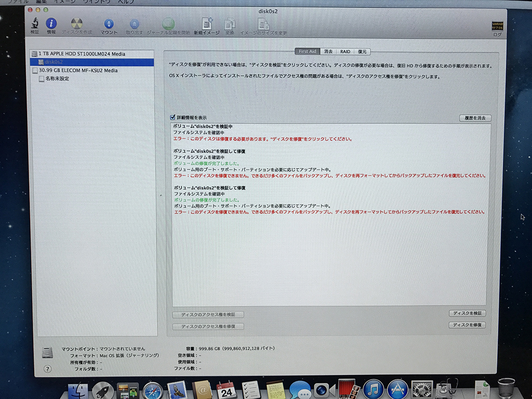Click the 履歴を消去 (Clear History) button
532x399 pixels.
click(x=475, y=118)
